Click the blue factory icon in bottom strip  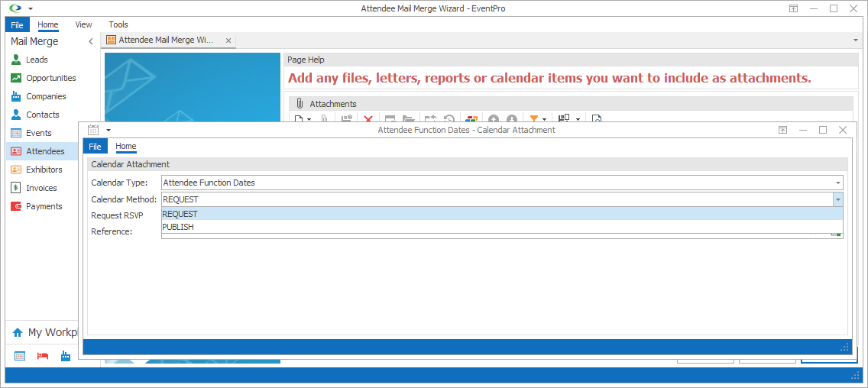pyautogui.click(x=65, y=355)
